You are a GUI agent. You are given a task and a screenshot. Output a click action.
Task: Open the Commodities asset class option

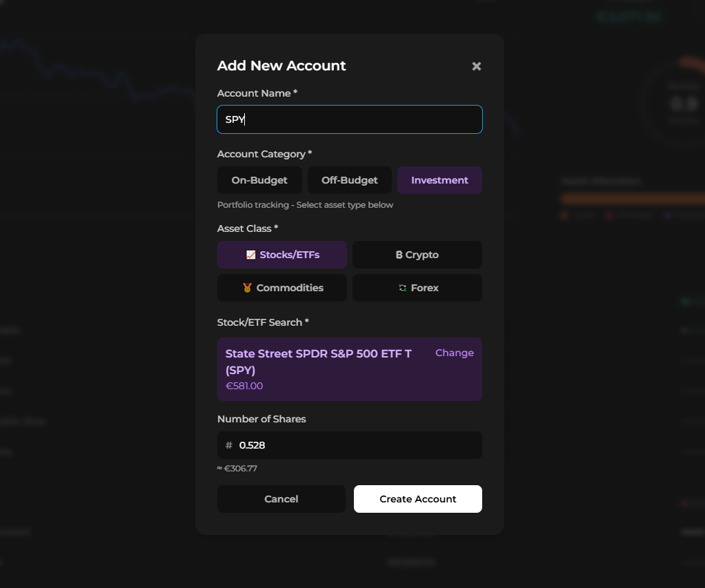click(281, 288)
